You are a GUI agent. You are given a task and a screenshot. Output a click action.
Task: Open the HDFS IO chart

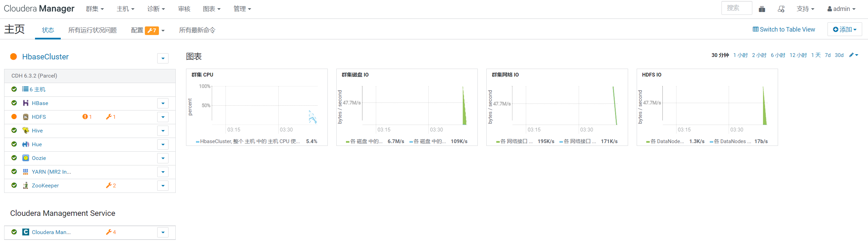(707, 107)
